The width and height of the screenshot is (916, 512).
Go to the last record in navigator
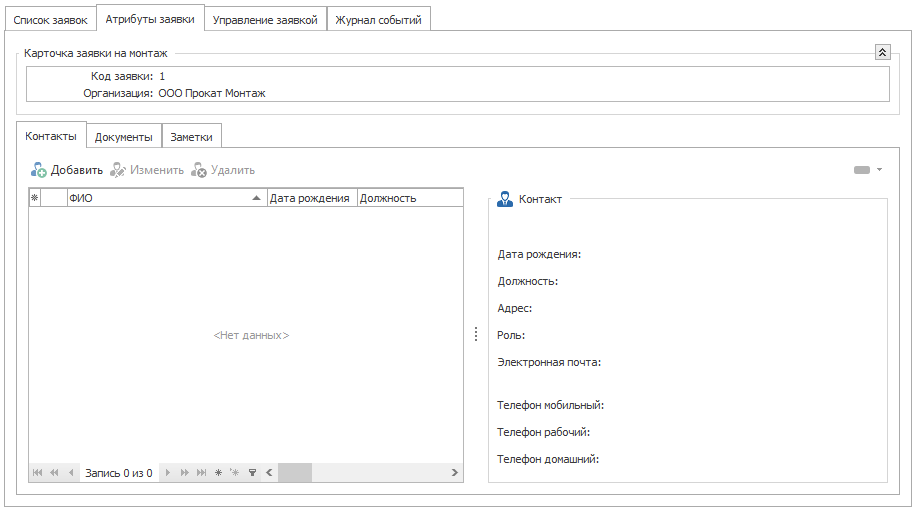pos(202,472)
